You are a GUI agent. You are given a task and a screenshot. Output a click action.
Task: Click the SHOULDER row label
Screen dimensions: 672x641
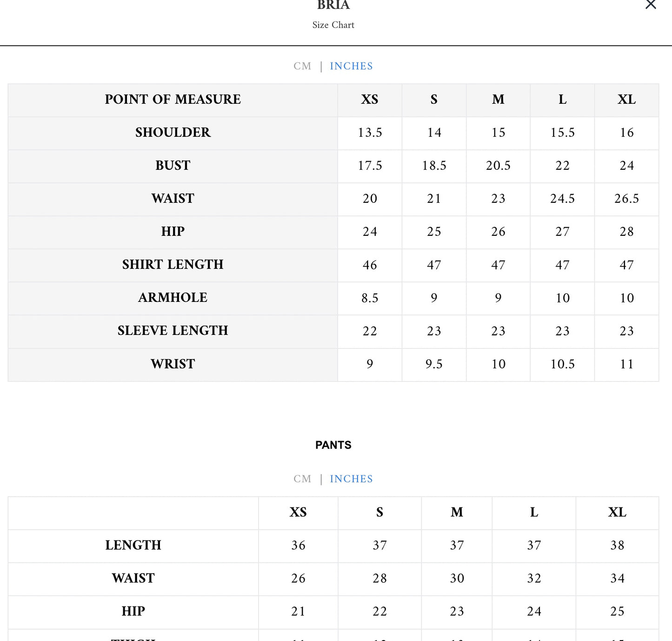(x=173, y=133)
